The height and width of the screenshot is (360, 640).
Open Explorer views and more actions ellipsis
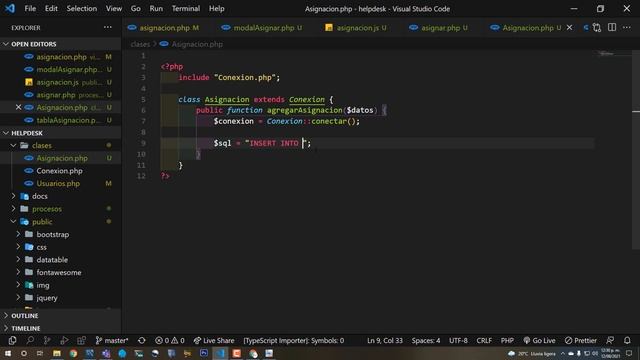point(108,27)
